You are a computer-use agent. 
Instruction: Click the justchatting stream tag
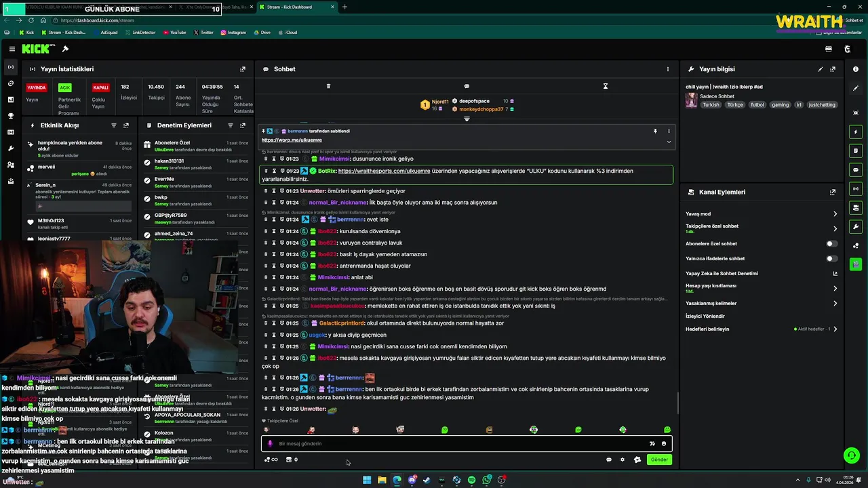coord(822,105)
